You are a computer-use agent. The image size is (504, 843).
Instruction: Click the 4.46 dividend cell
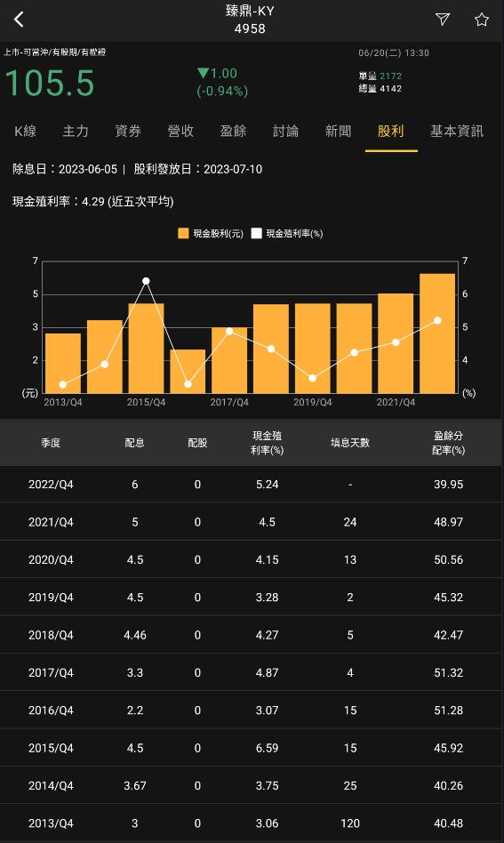tap(135, 635)
